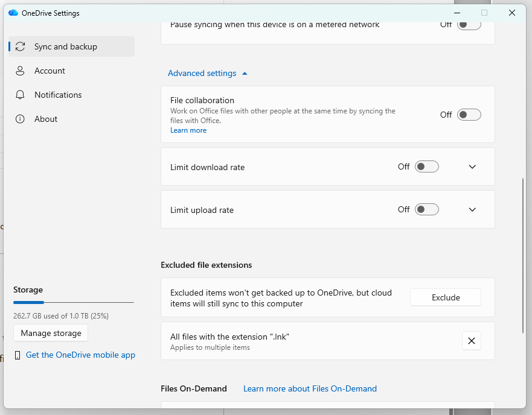Click the storage usage progress bar
The image size is (532, 415).
tap(74, 302)
